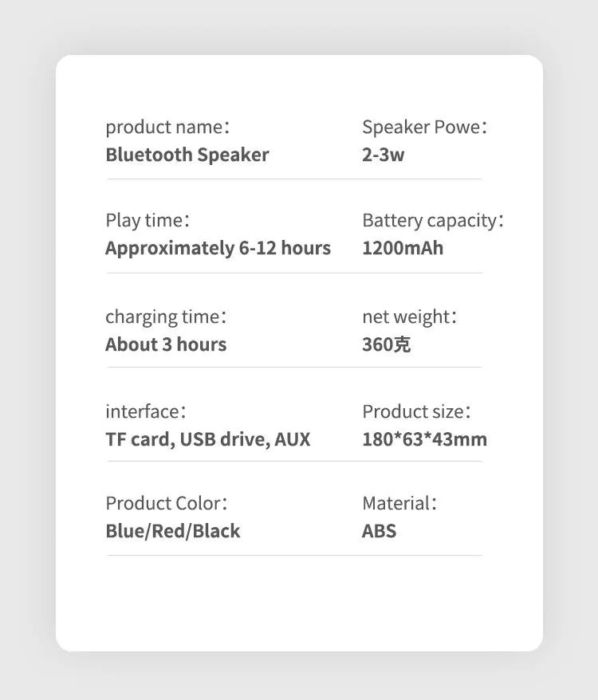Screen dimensions: 598x700
Task: Select the "180*63*43mm" size value
Action: click(424, 438)
